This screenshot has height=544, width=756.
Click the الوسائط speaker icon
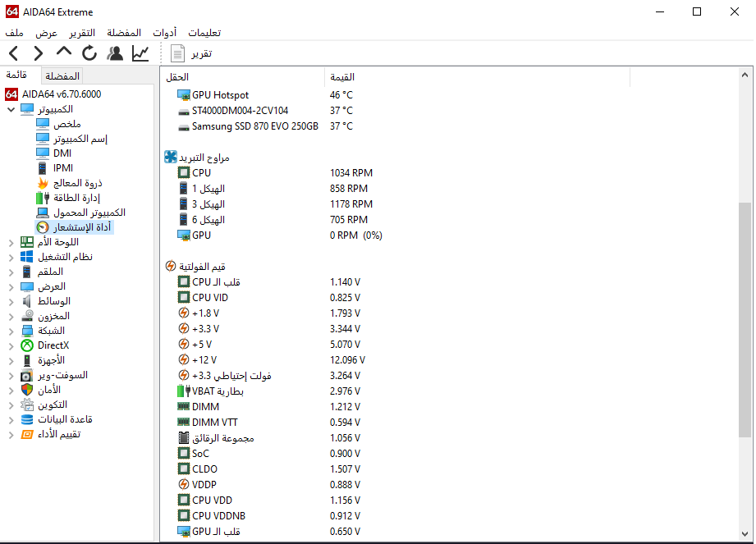[x=27, y=301]
